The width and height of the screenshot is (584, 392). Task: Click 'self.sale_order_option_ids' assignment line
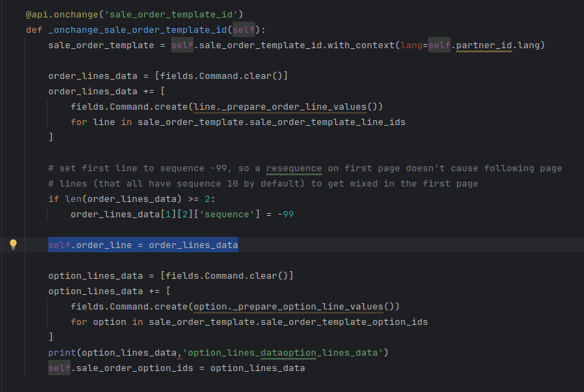point(177,368)
